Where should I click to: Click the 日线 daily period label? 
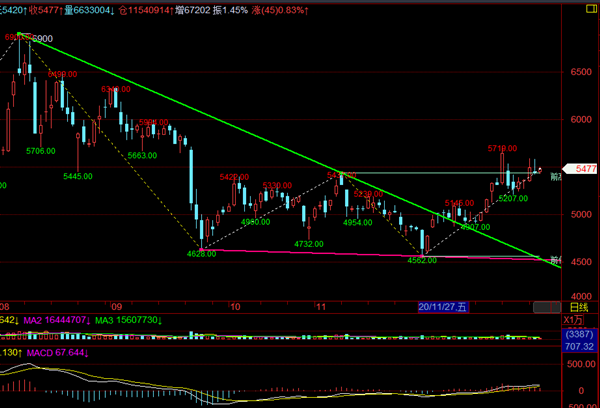pyautogui.click(x=579, y=307)
